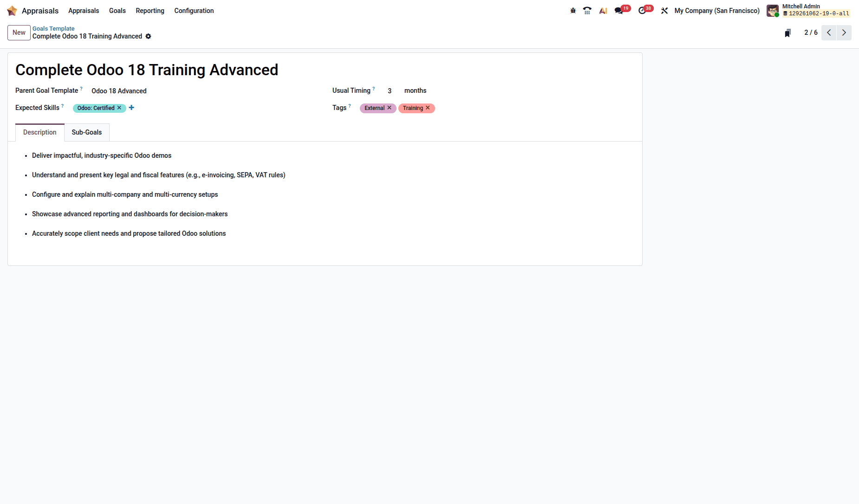Remove the Training tag
Screen dimensions: 859x504
click(428, 108)
